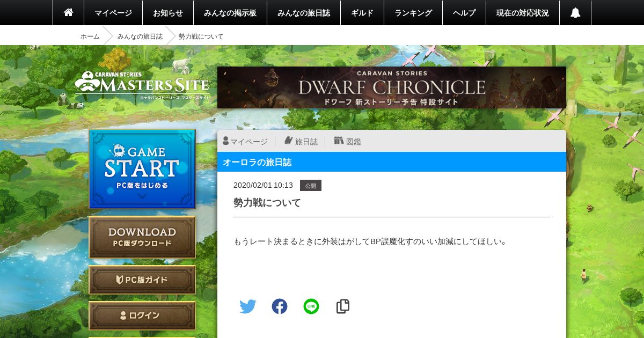Click the ログイン button
644x338 pixels.
(142, 315)
